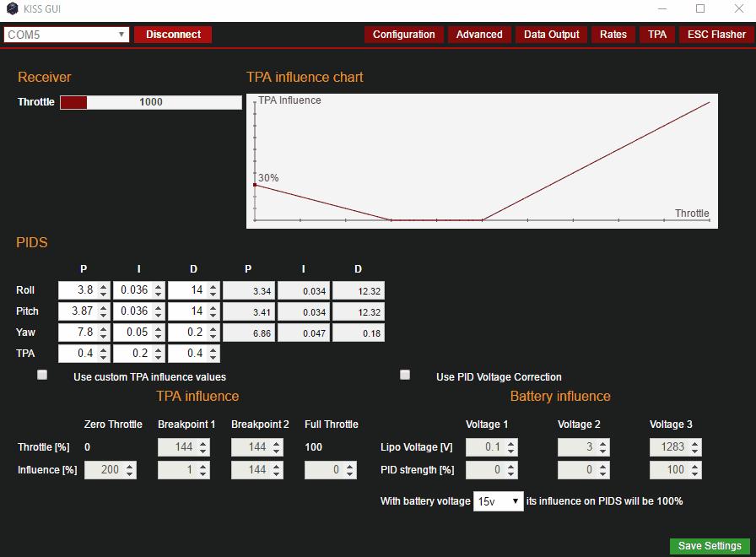
Task: Expand the battery voltage 15v dropdown
Action: pos(499,501)
